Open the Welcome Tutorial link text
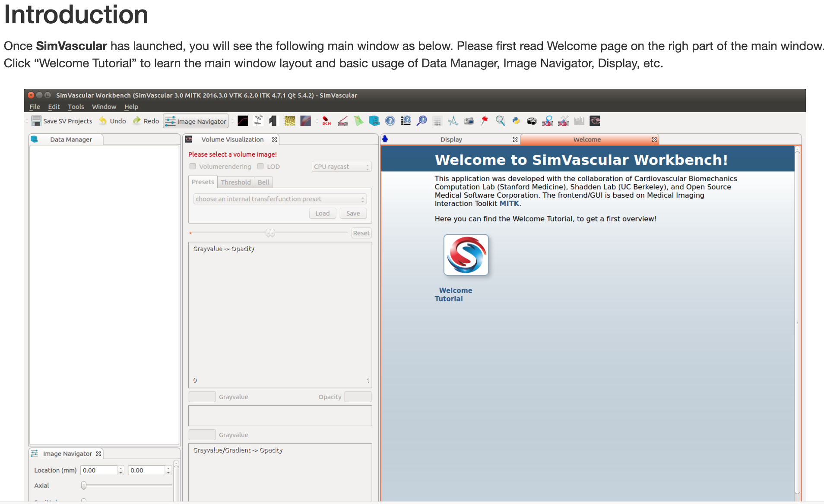 pos(453,295)
